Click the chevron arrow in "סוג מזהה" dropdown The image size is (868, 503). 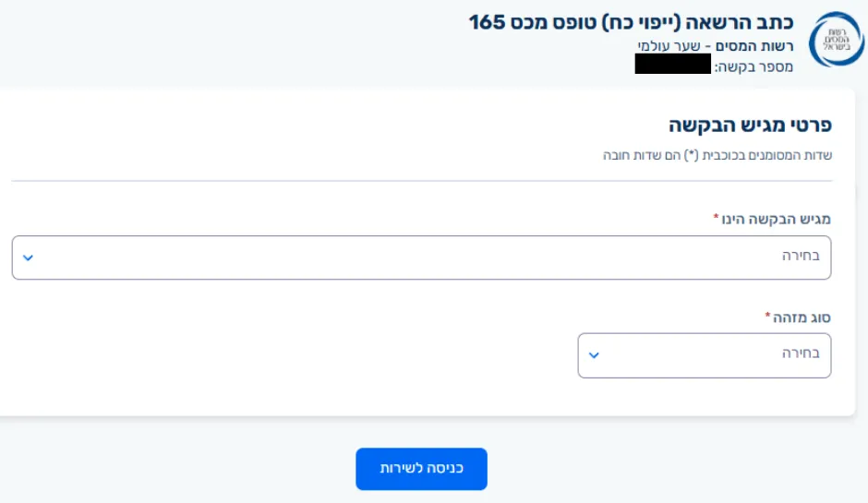coord(594,355)
